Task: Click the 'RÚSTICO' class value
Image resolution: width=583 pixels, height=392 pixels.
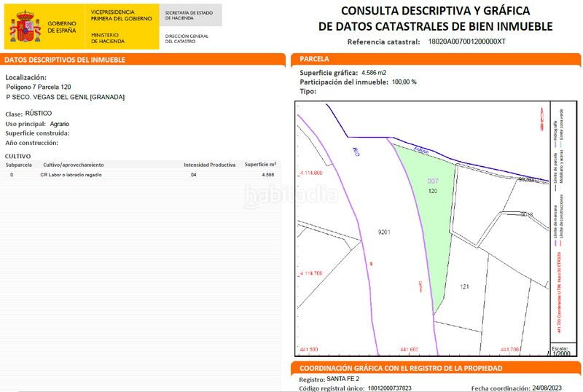Action: pos(39,113)
